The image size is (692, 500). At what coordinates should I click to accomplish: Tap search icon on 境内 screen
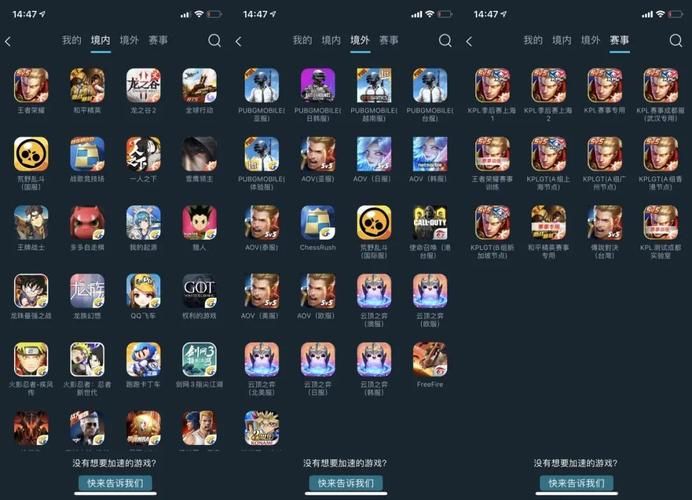(214, 41)
